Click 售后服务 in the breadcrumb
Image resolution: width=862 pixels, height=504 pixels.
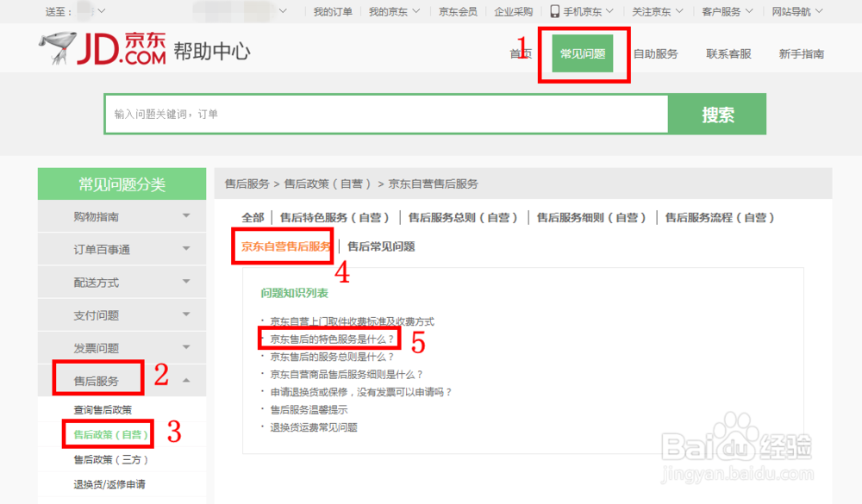[x=247, y=184]
